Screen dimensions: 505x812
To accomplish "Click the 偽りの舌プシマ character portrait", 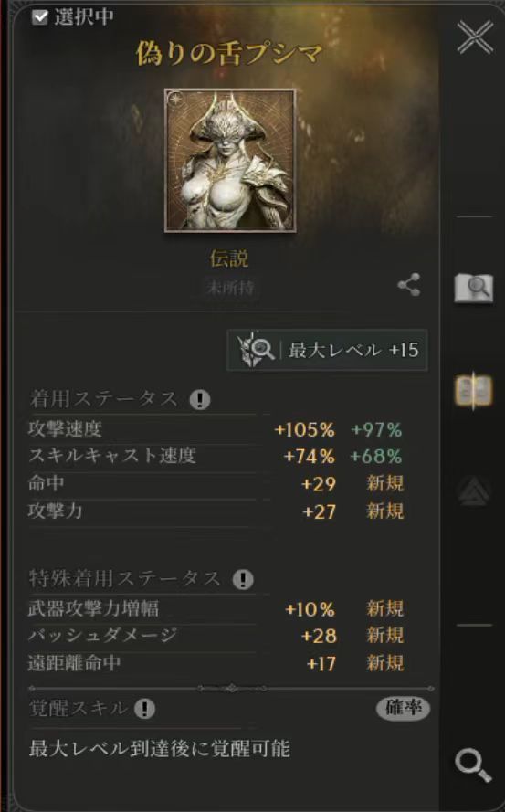I will 230,161.
